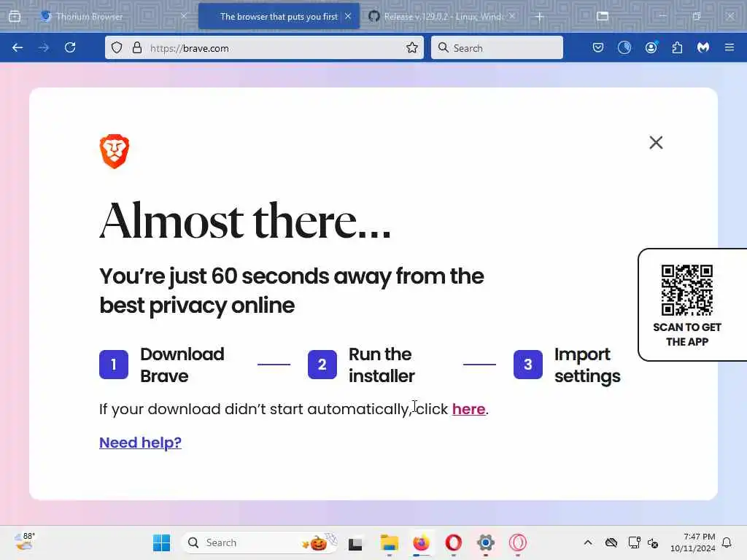Image resolution: width=747 pixels, height=560 pixels.
Task: Click the forward navigation arrow
Action: pos(43,47)
